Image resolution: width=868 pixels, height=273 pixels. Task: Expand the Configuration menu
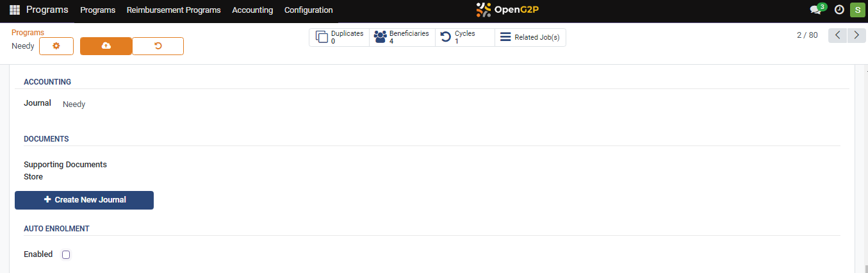(308, 10)
